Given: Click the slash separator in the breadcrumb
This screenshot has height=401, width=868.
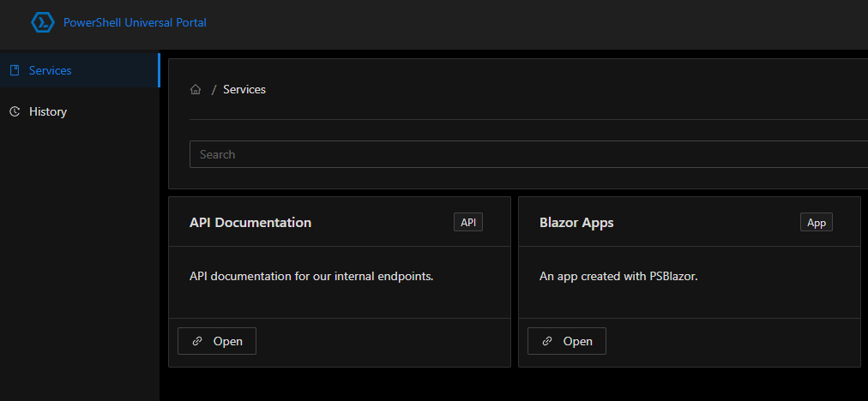Looking at the screenshot, I should pos(214,90).
